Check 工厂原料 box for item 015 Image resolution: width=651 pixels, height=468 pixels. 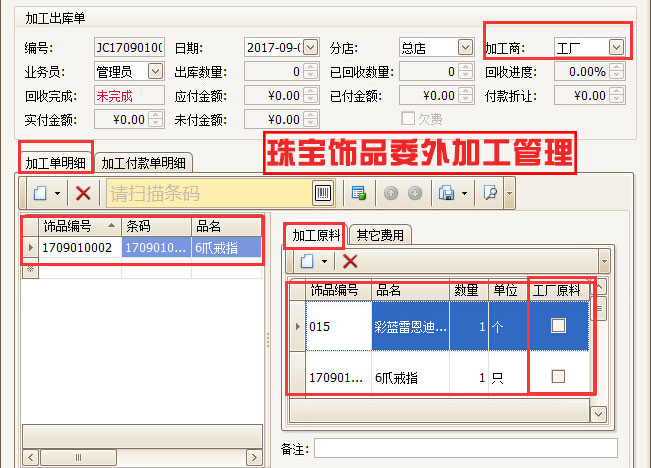click(x=559, y=325)
